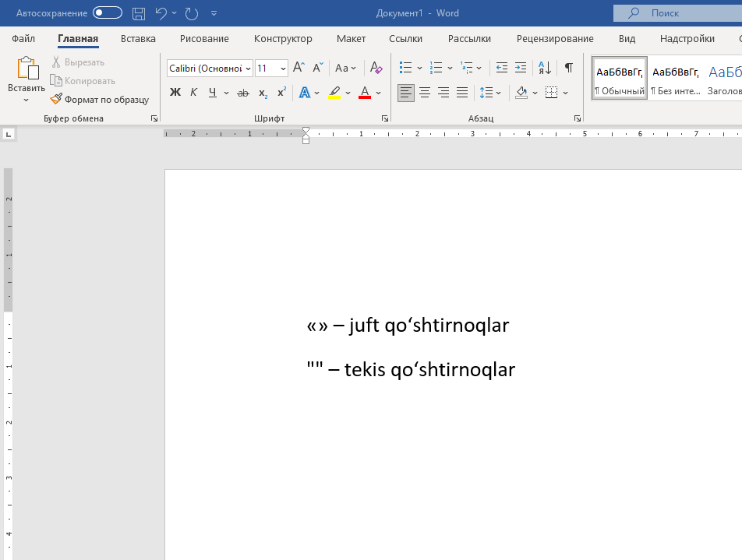Image resolution: width=742 pixels, height=560 pixels.
Task: Switch to the Макет tab
Action: (351, 38)
